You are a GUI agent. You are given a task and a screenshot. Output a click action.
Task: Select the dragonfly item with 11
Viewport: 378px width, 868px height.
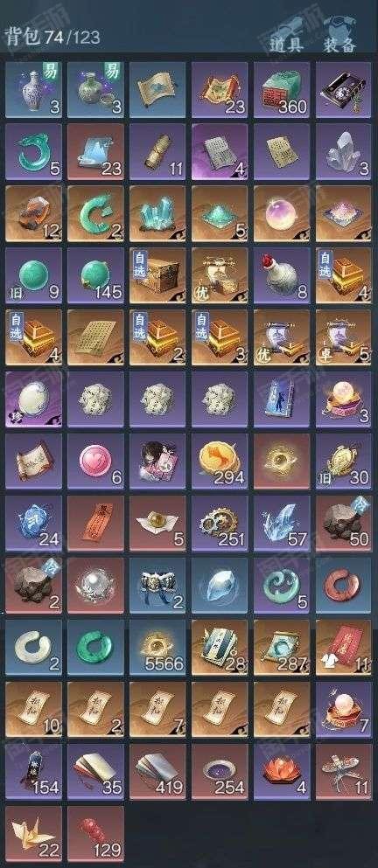[344, 771]
